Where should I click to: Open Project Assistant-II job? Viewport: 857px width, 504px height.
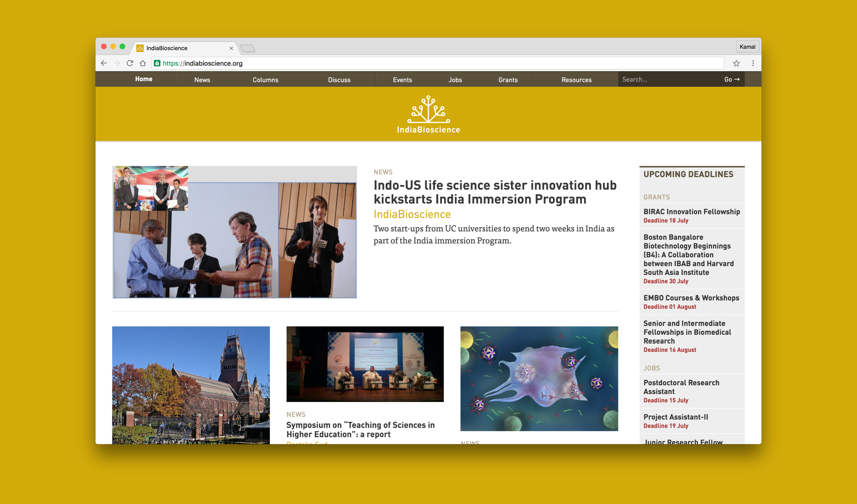tap(676, 417)
